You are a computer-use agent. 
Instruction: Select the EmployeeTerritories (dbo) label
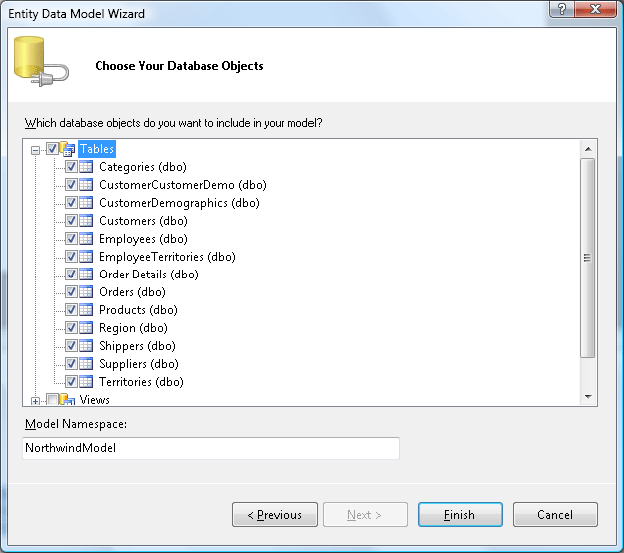point(168,257)
